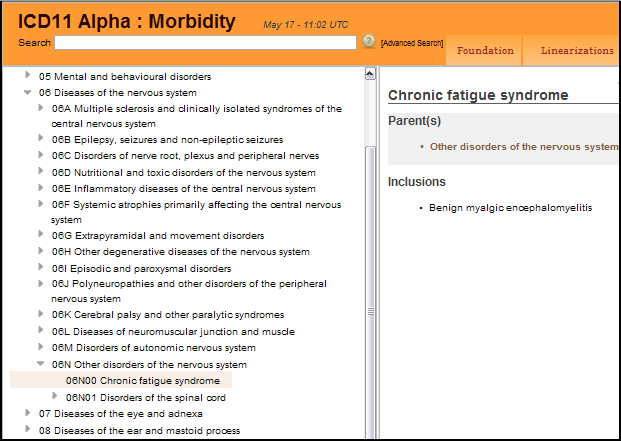Screen dimensions: 621x441
Task: Select 06C Disorders of nerve root, plexus
Action: click(185, 156)
